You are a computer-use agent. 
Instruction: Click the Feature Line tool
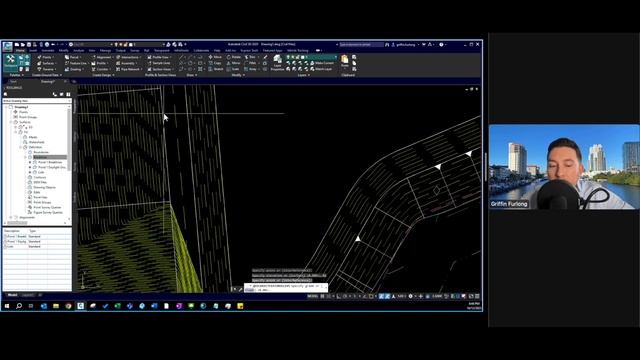tap(76, 63)
